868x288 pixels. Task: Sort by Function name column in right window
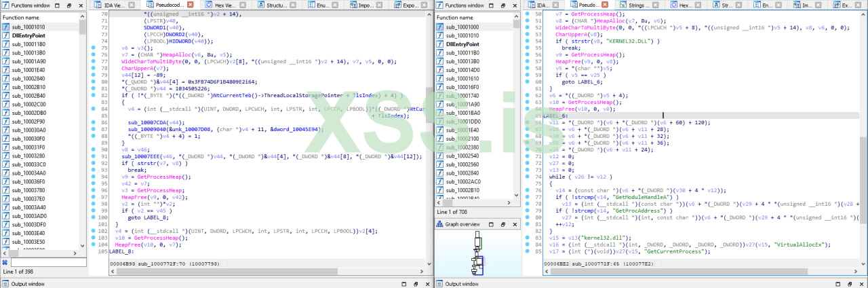click(458, 17)
